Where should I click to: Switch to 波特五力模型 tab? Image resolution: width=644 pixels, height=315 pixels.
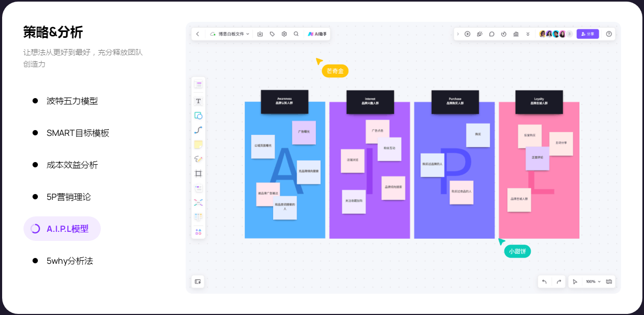click(72, 101)
